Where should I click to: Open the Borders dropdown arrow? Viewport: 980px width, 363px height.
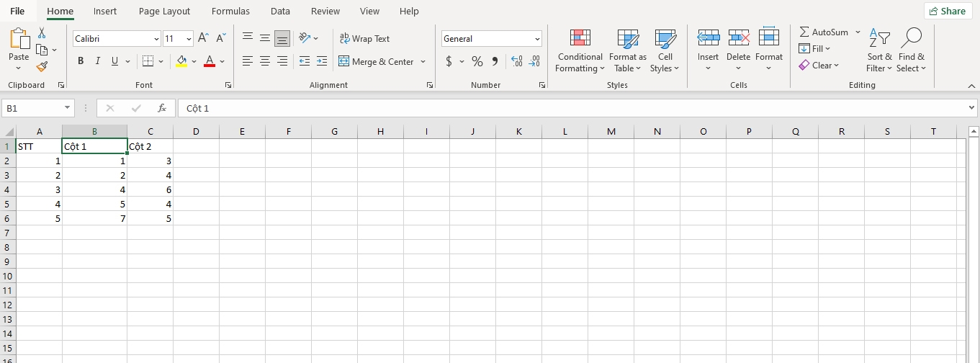click(x=160, y=61)
